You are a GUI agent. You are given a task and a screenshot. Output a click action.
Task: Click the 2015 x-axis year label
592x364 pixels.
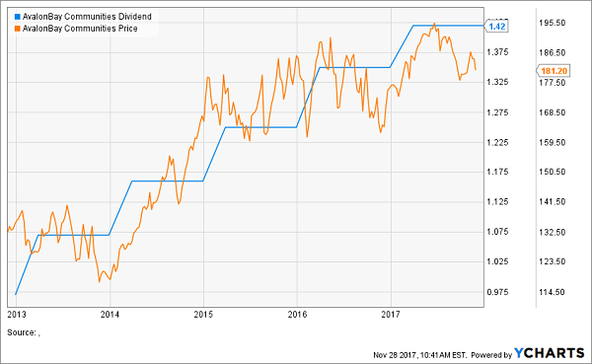(x=203, y=314)
